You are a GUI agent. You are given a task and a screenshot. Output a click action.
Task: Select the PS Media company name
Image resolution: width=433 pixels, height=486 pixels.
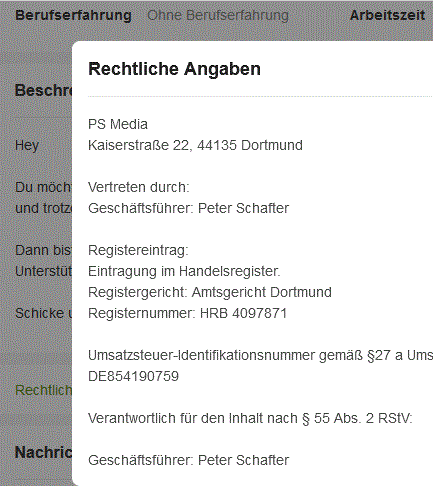tap(118, 124)
